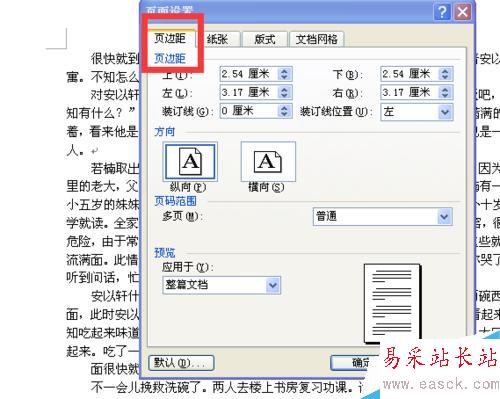Click the page preview thumbnail
The width and height of the screenshot is (500, 399).
pyautogui.click(x=392, y=303)
